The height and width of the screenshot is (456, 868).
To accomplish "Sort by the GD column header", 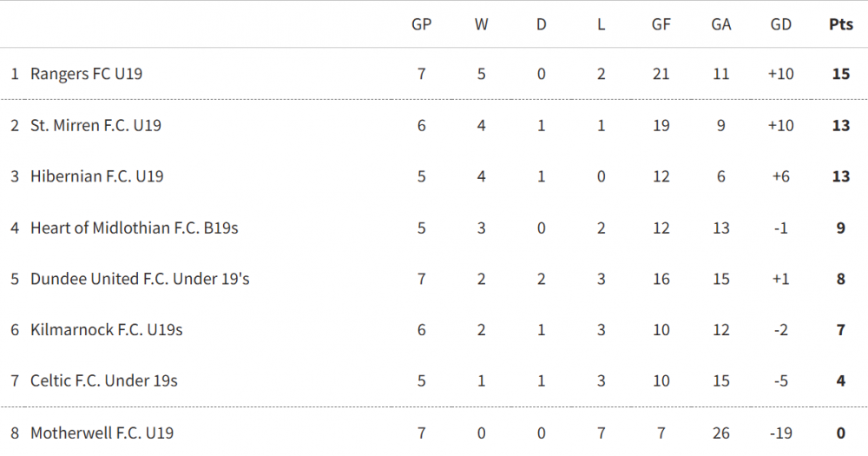I will coord(780,24).
